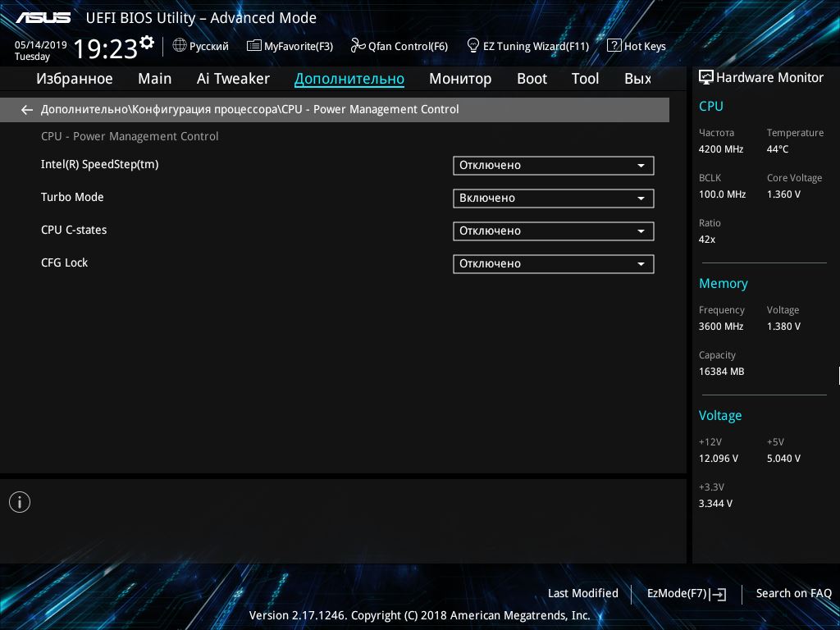Switch to EzMode(F7)
The image size is (840, 630).
coord(687,594)
